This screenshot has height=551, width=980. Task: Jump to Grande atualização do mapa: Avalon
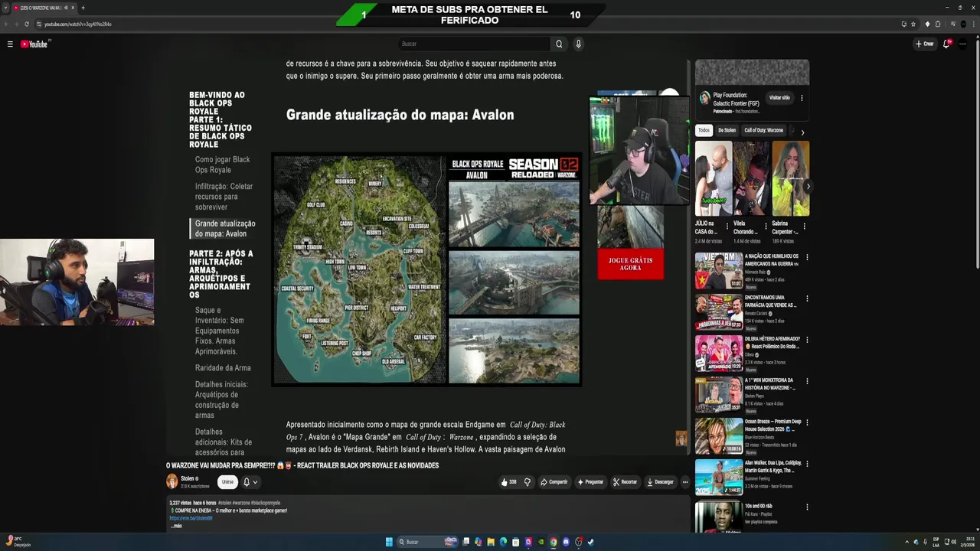(x=225, y=229)
